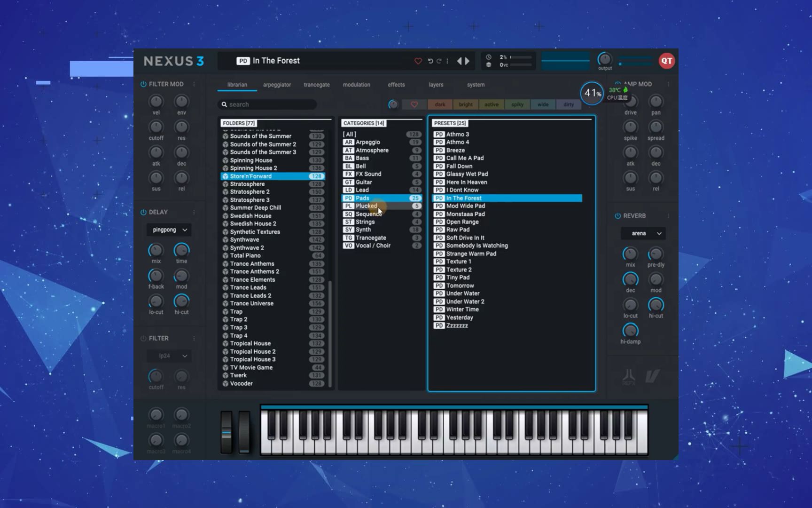Click the reFX logo at bottom right
The width and height of the screenshot is (812, 508).
[629, 377]
